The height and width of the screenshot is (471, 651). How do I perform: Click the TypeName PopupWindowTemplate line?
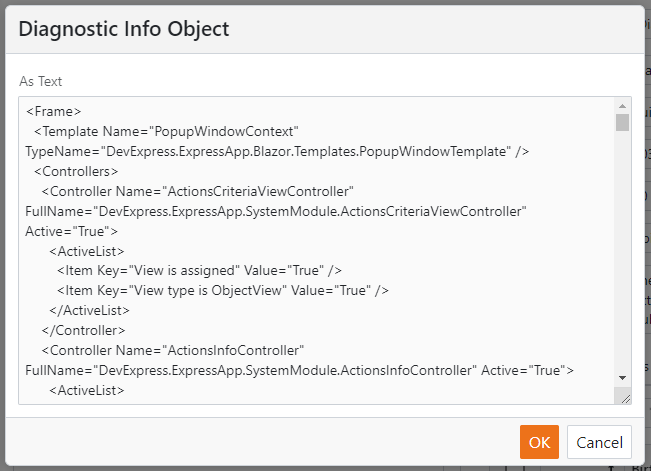[x=277, y=151]
